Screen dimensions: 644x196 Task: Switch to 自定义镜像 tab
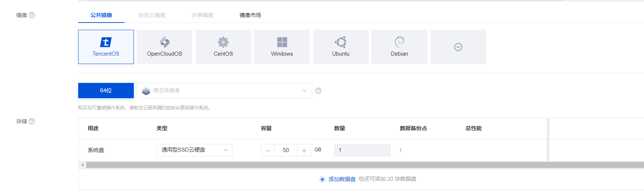[152, 15]
